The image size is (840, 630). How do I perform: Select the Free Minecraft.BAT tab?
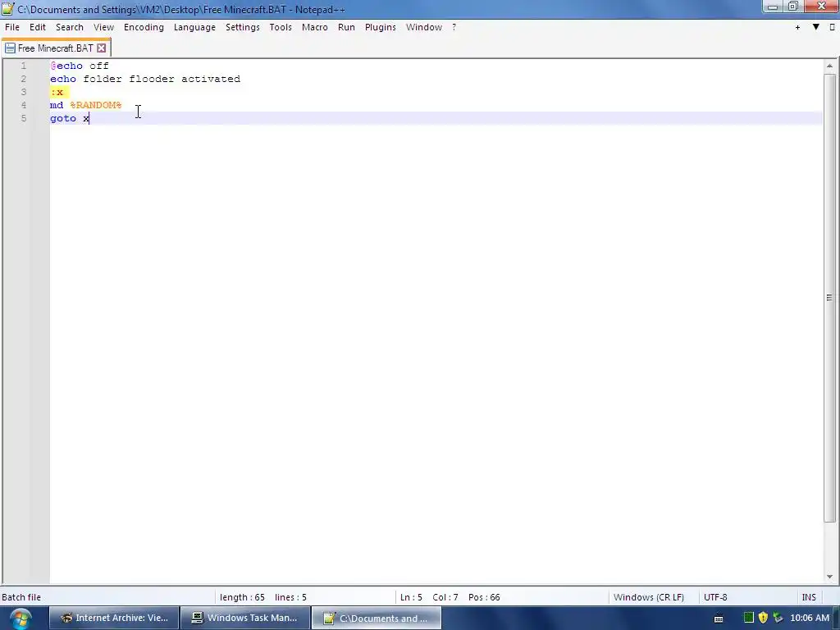[x=56, y=48]
